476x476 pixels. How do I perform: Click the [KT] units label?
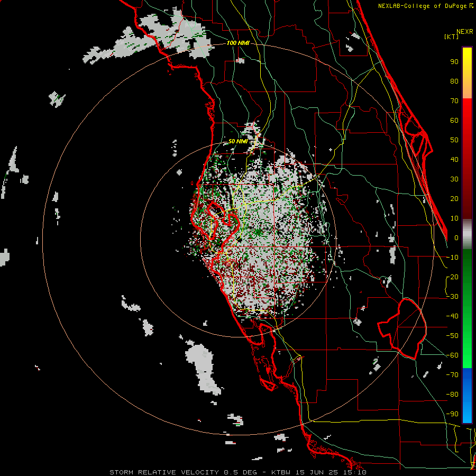point(452,36)
